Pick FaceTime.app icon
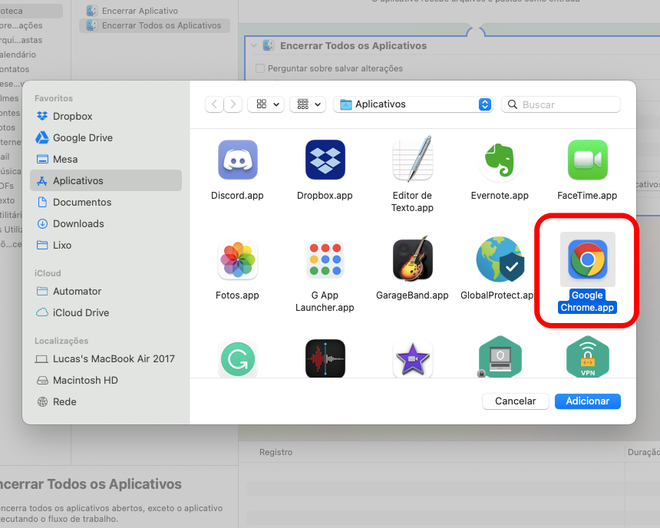 [587, 160]
